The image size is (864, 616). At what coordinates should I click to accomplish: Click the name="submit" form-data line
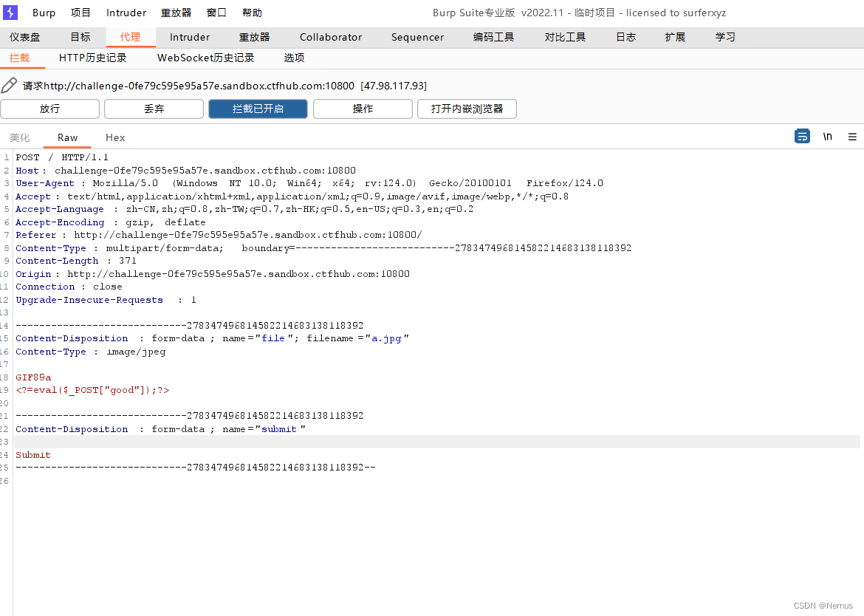coord(160,429)
